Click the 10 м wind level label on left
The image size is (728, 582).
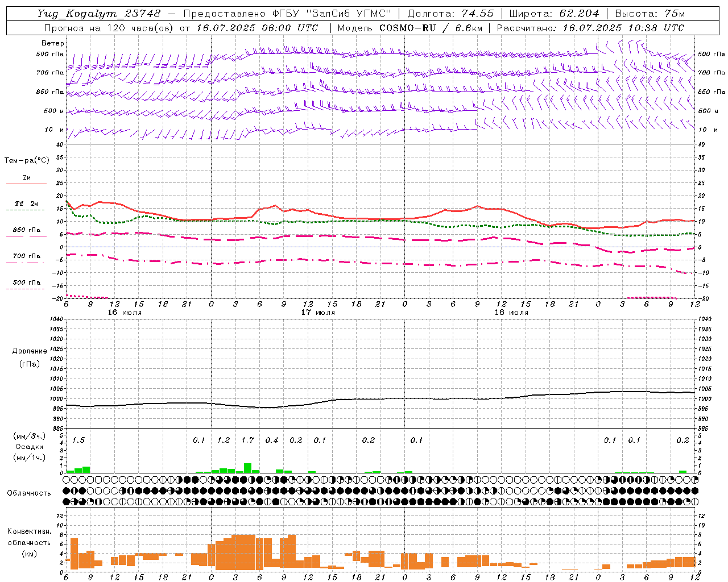pos(55,130)
